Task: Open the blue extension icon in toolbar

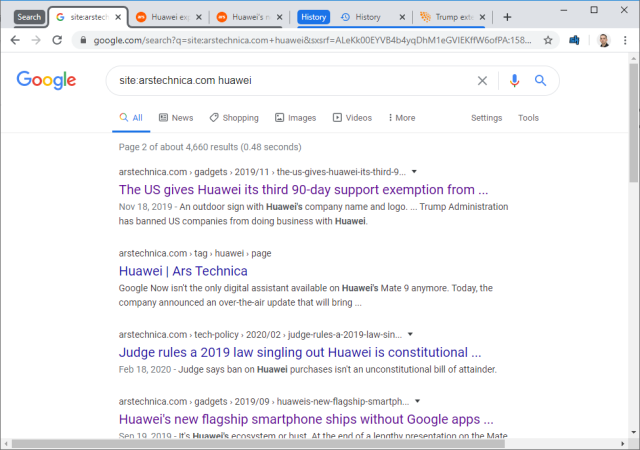Action: coord(574,40)
